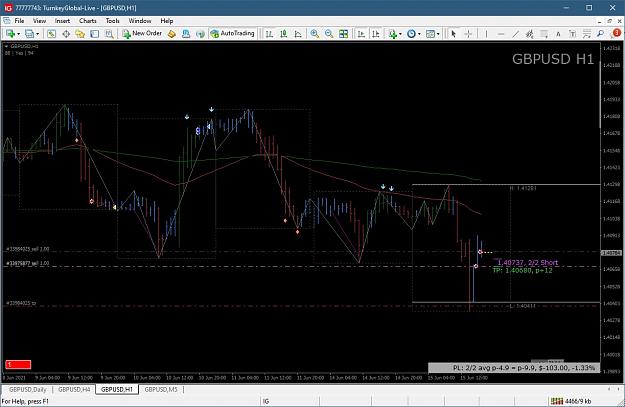Switch chart to candlesticks mode
The image size is (625, 407).
(284, 34)
